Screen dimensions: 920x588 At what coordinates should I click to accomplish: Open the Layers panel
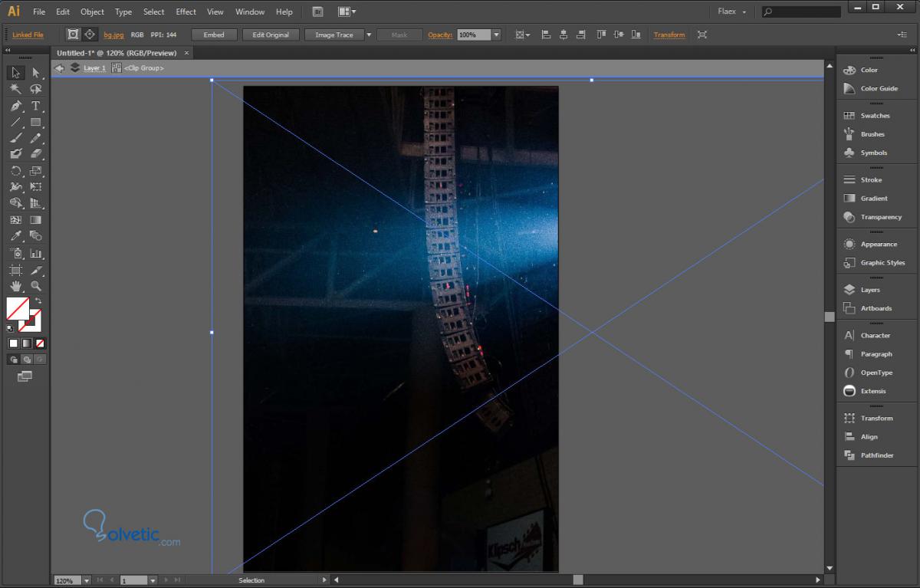(869, 290)
